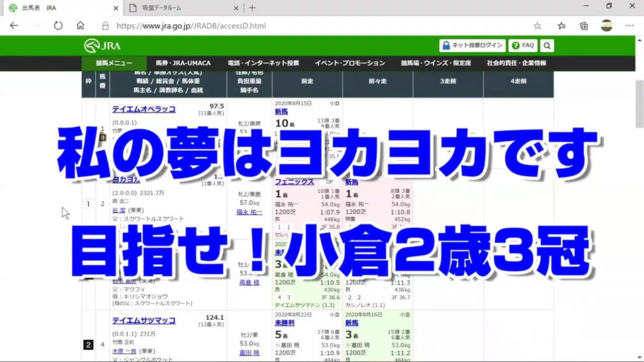Click odds value 124.1
The width and height of the screenshot is (644, 362).
coord(215,317)
